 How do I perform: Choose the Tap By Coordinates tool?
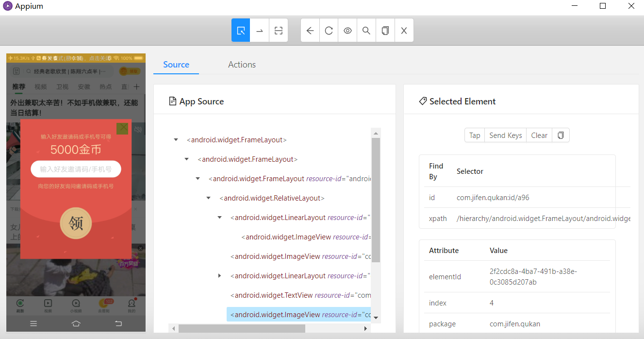click(x=279, y=30)
